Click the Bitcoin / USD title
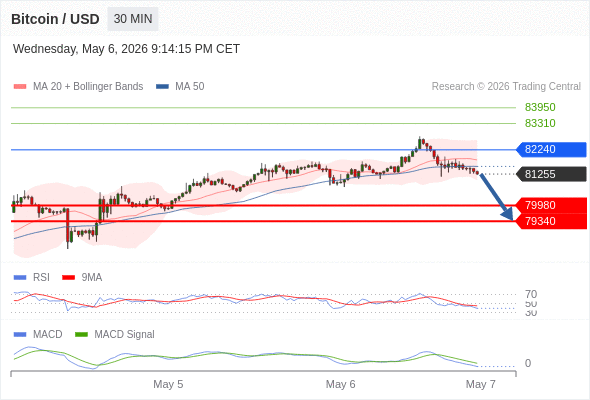This screenshot has width=590, height=400. 55,19
